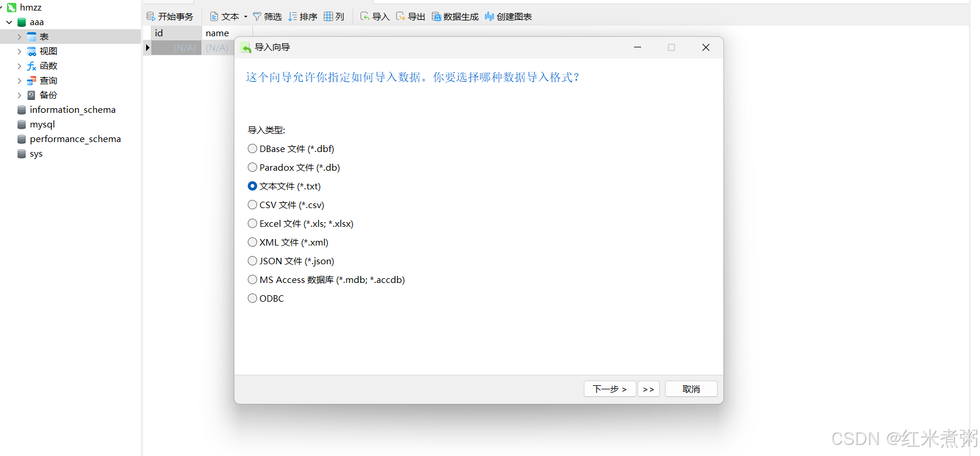Select the ODBC import type

click(x=252, y=298)
